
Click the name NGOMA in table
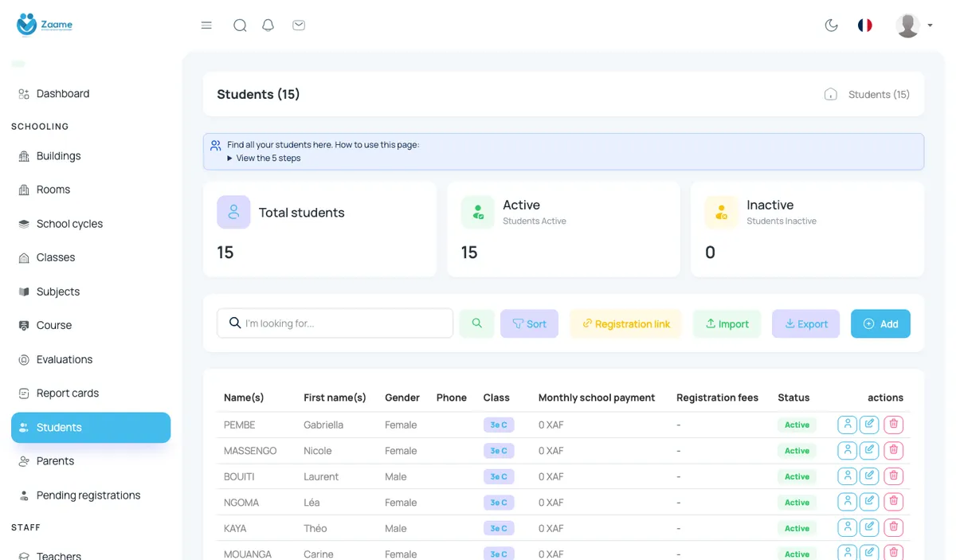[241, 503]
